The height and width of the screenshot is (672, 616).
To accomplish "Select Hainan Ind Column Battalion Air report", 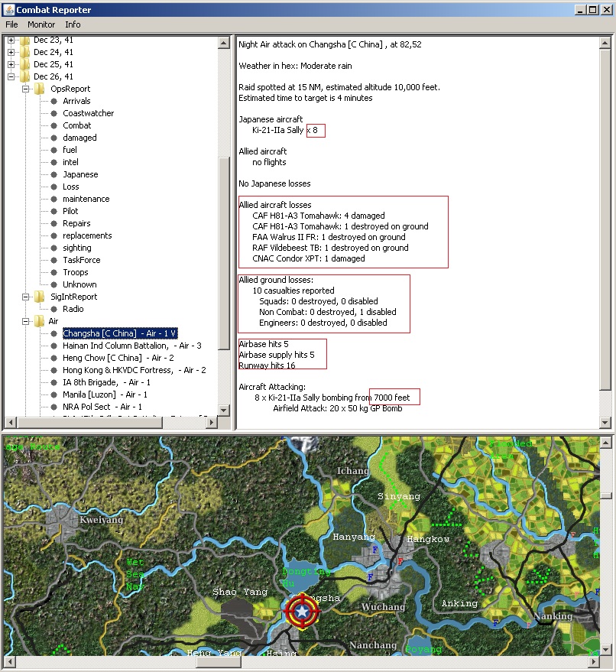I will tap(132, 346).
